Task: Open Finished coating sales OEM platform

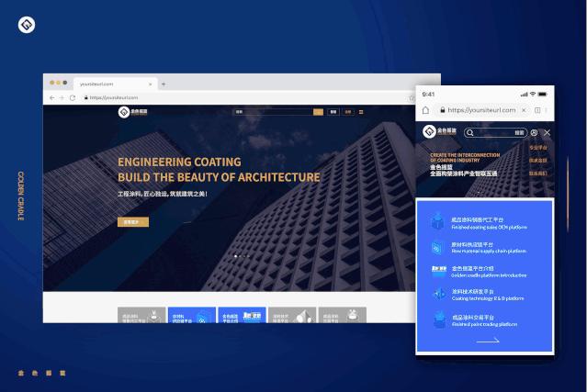Action: point(489,223)
